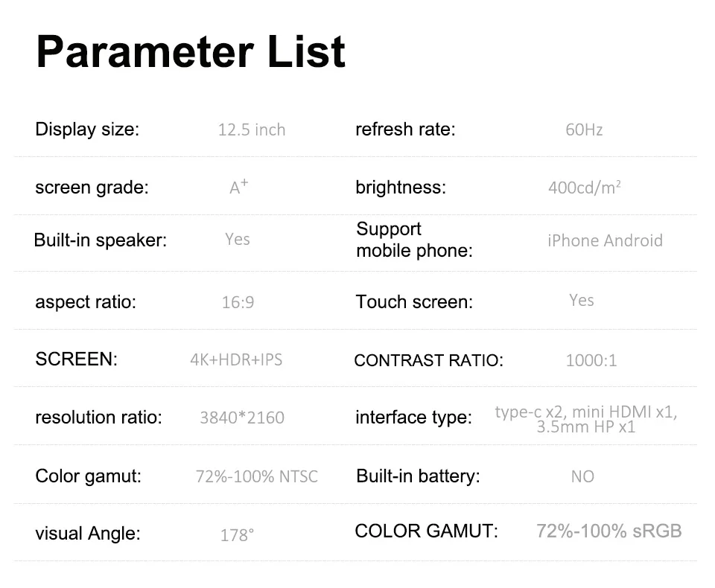Click the 4K+HDR+IPS value
715x588 pixels.
(x=236, y=359)
